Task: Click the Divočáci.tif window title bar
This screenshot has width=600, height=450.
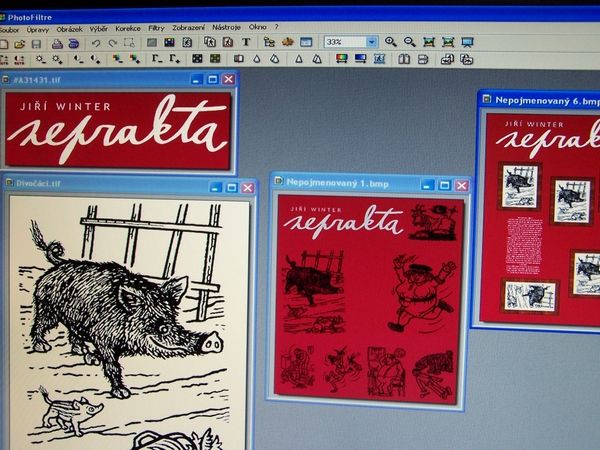Action: [100, 185]
